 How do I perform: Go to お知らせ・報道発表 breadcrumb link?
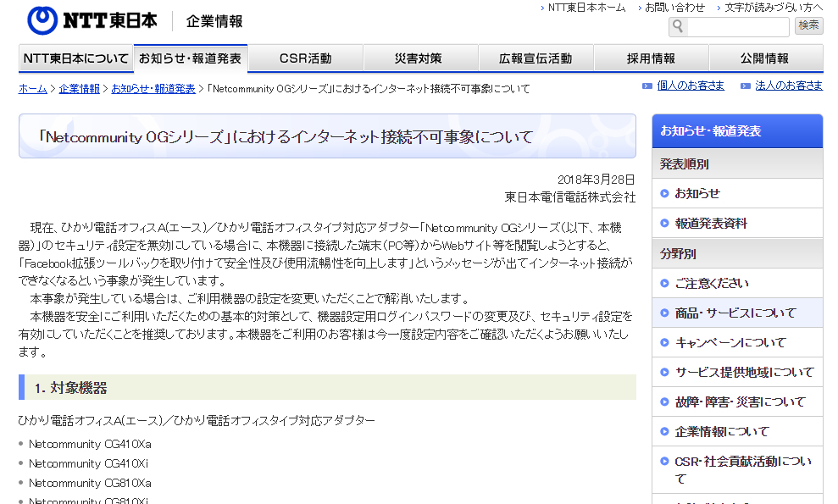(x=153, y=89)
